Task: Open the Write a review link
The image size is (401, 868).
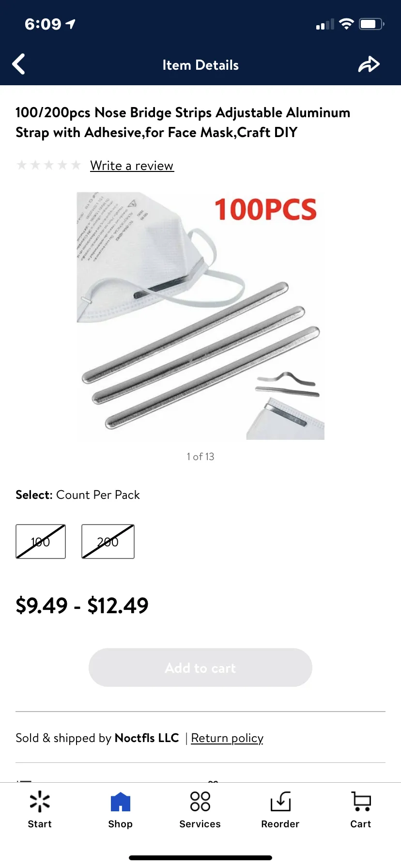Action: coord(132,166)
